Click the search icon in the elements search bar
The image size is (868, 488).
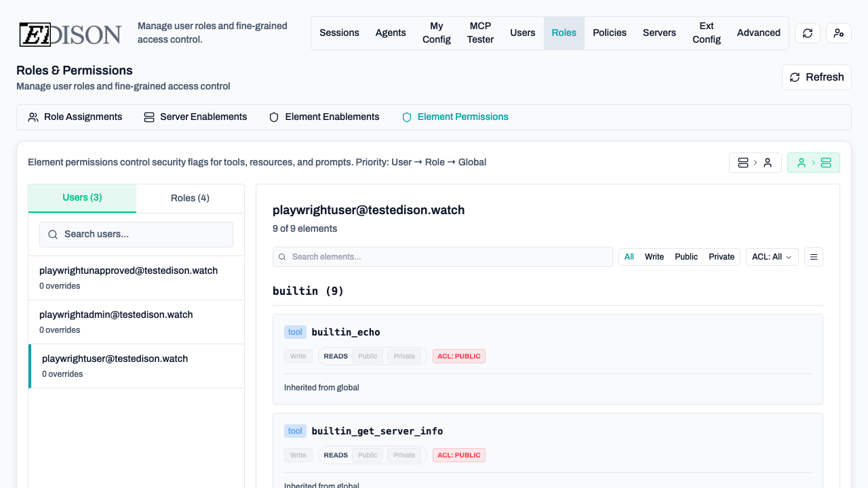coord(282,257)
